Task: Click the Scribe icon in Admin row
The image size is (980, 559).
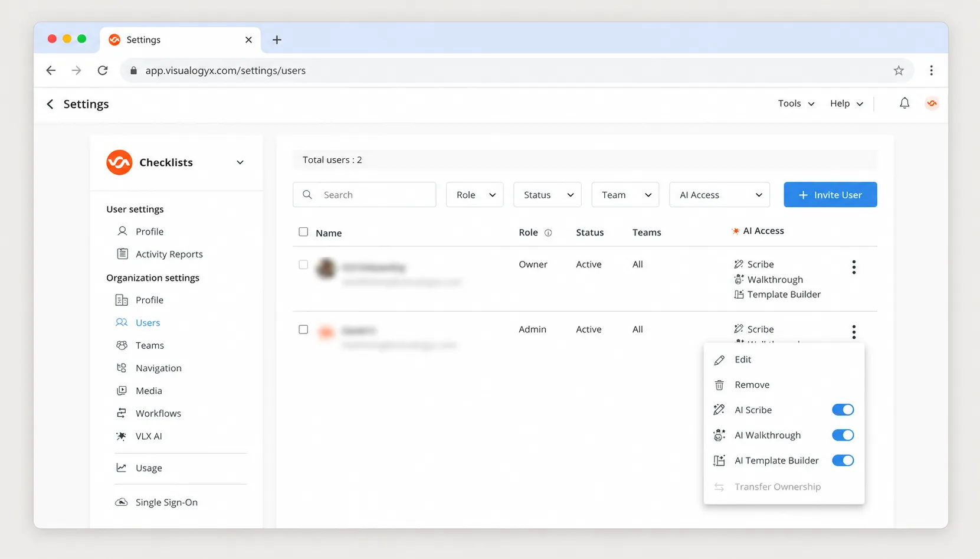Action: coord(739,329)
